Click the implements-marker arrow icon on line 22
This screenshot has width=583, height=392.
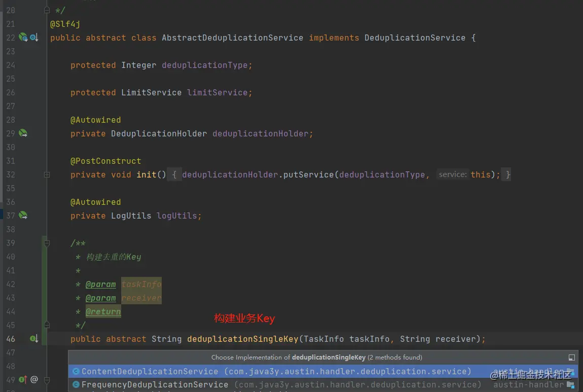(x=34, y=37)
